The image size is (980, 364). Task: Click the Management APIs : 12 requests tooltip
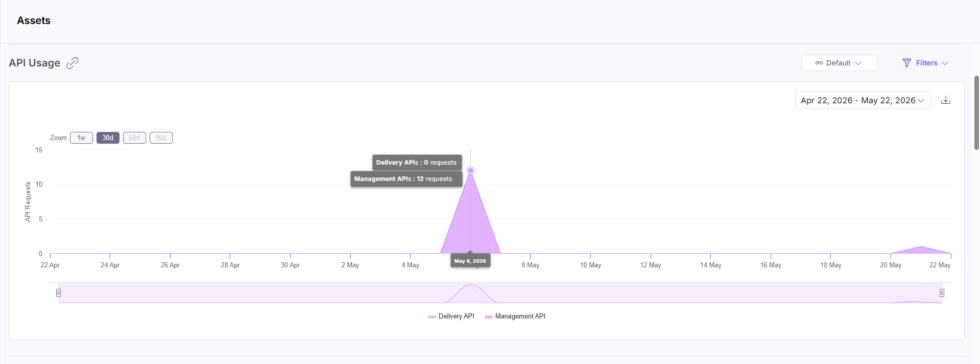407,179
